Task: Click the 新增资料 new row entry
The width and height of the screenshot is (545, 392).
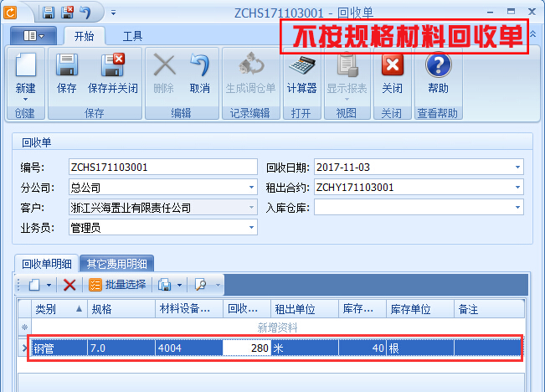Action: click(x=276, y=328)
